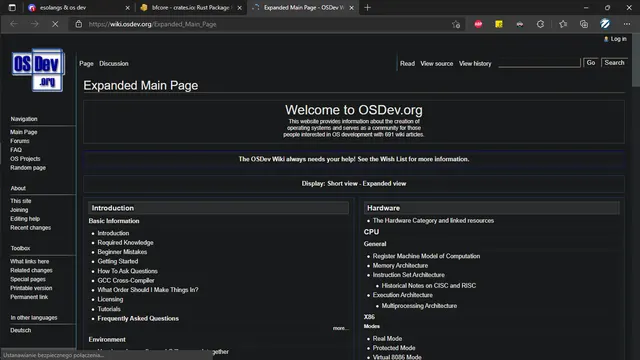
Task: Open the Required Knowledge article
Action: pos(125,243)
